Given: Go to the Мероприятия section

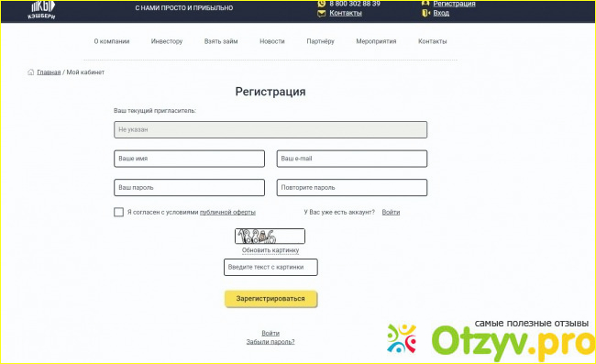Looking at the screenshot, I should (376, 41).
